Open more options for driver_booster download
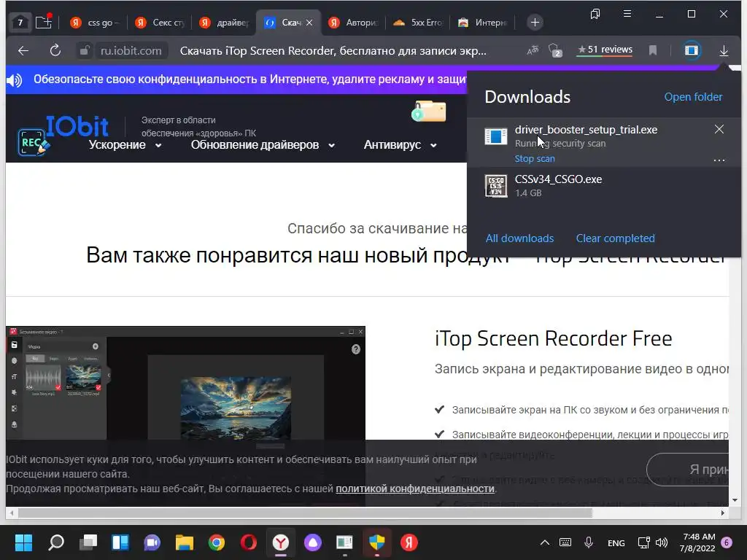 (719, 160)
